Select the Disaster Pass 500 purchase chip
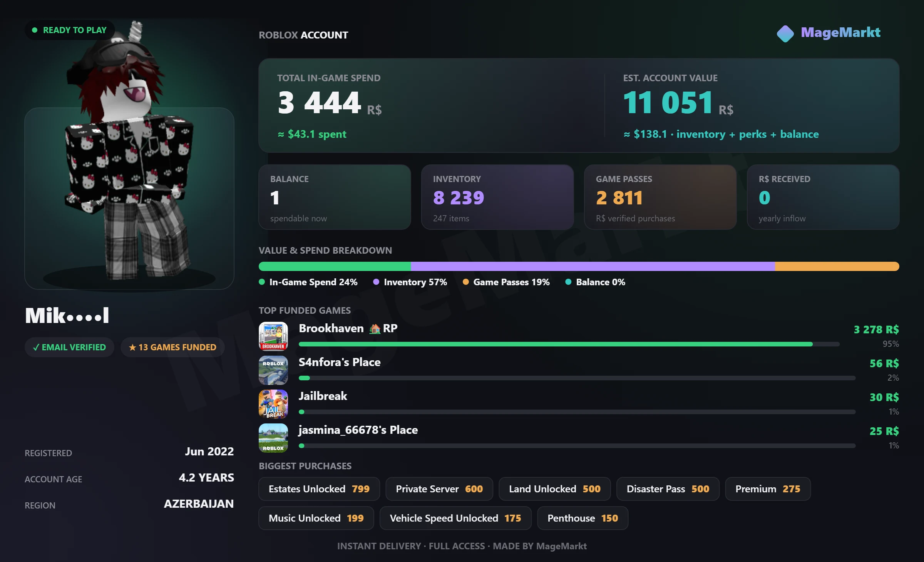924x562 pixels. click(668, 489)
